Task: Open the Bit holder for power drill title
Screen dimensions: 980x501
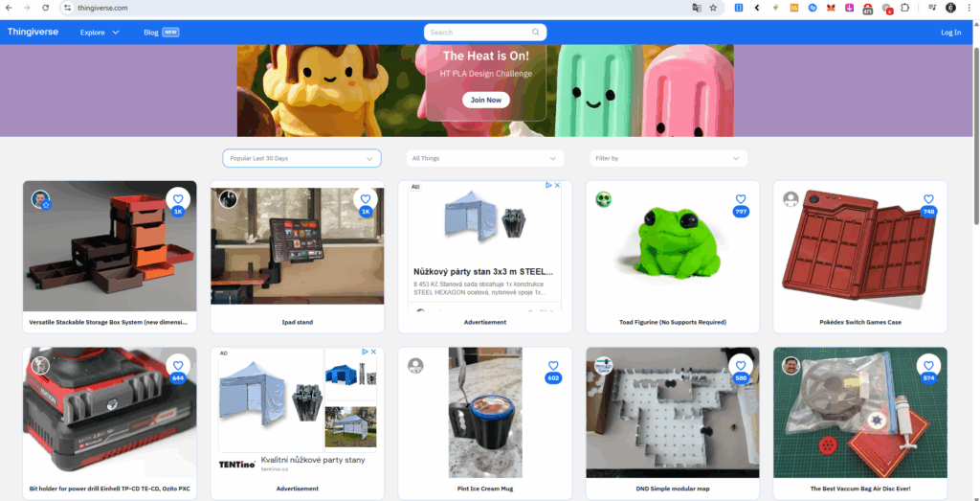Action: pos(109,489)
